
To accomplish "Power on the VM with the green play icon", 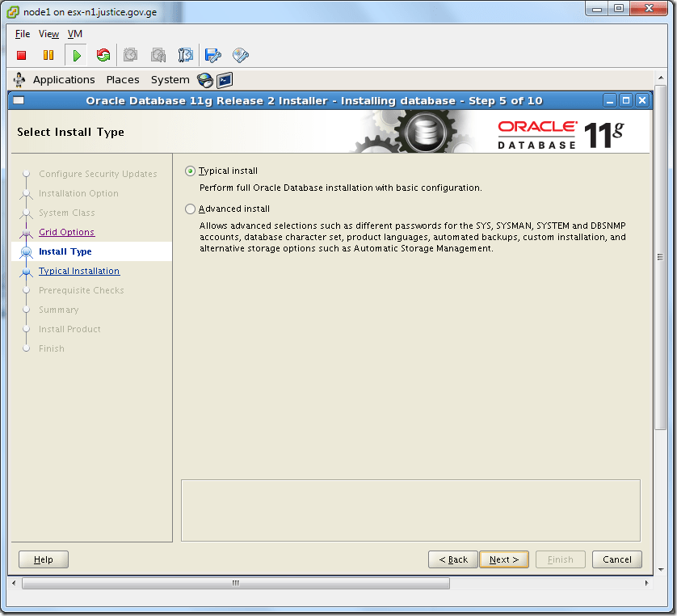I will tap(75, 55).
